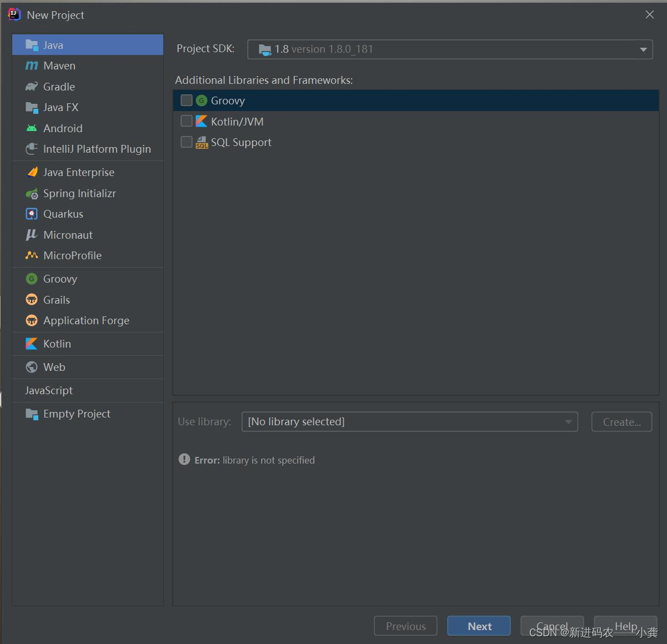Click the Micronaut mu icon
The height and width of the screenshot is (644, 667).
pos(32,235)
